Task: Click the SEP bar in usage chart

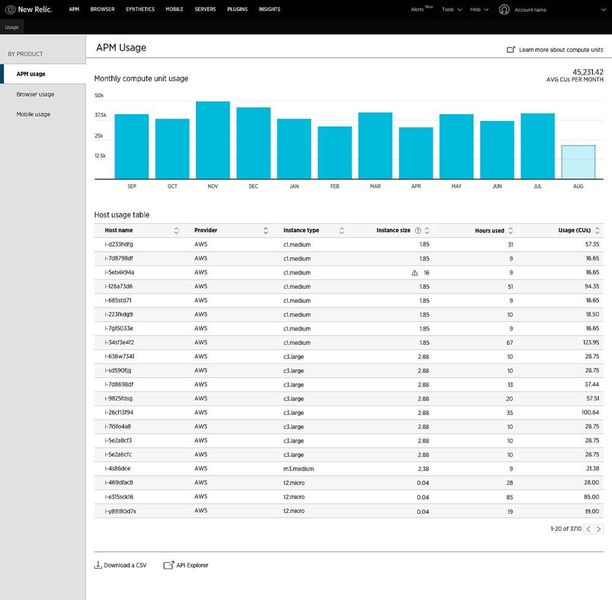Action: (132, 146)
